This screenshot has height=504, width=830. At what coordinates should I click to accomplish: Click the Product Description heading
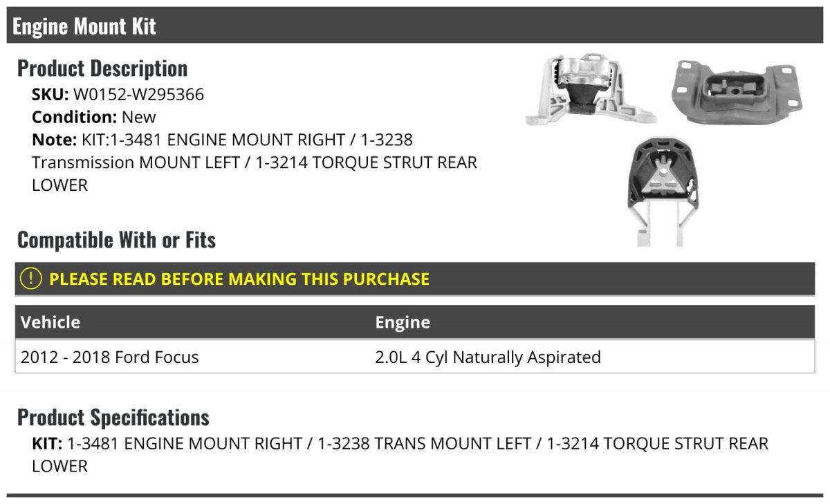point(102,68)
